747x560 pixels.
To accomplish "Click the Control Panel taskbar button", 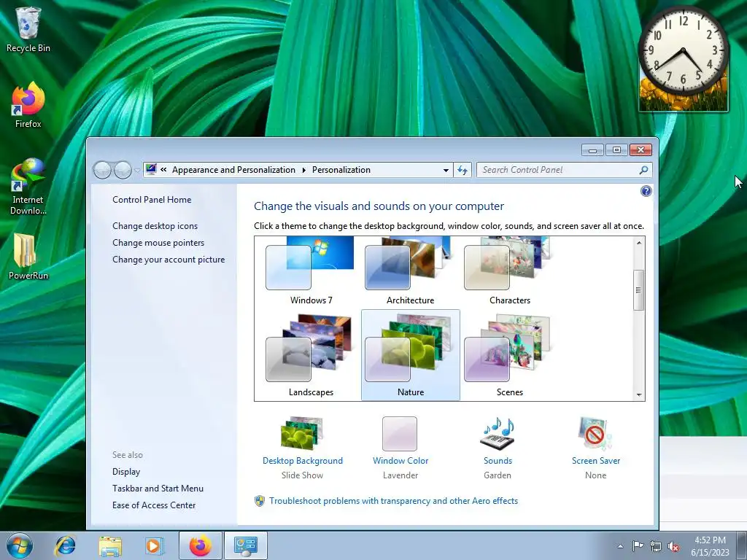I will pyautogui.click(x=246, y=545).
